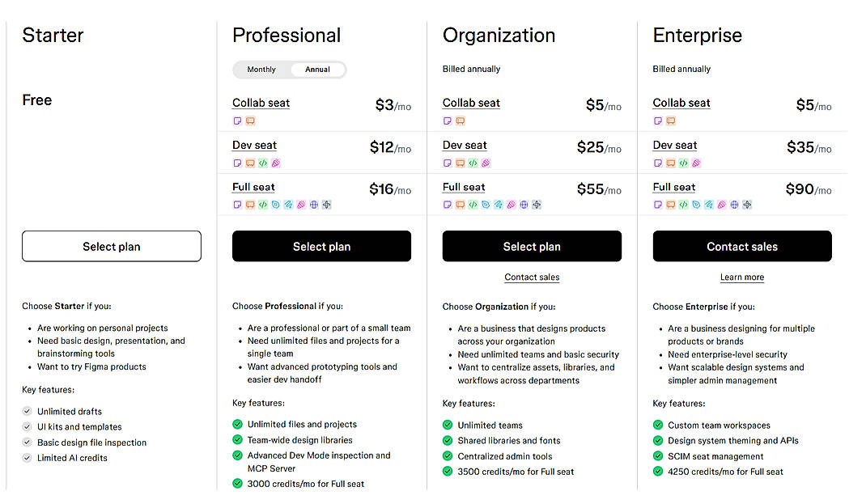Click the Figma Sites globe icon under Professional Full seat
This screenshot has width=866, height=504.
pos(312,205)
